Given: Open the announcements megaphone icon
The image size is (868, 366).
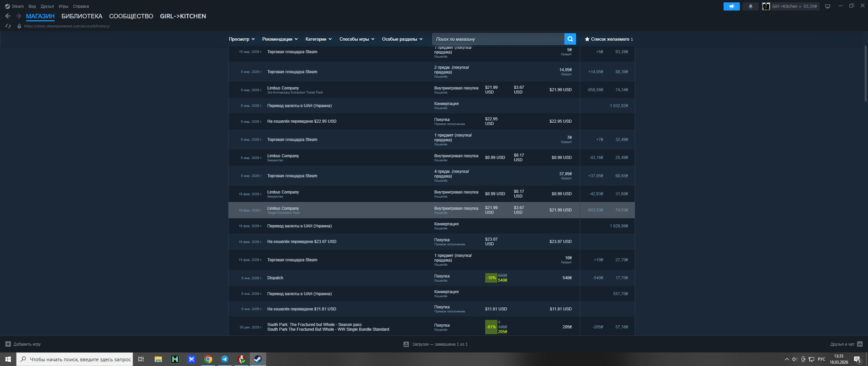Looking at the screenshot, I should click(731, 6).
